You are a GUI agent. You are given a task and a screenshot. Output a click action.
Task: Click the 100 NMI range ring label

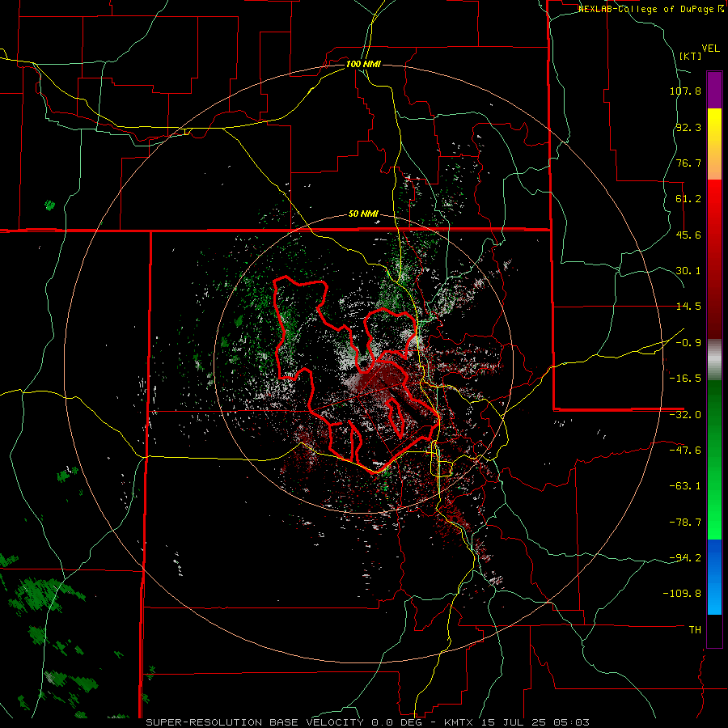click(363, 64)
